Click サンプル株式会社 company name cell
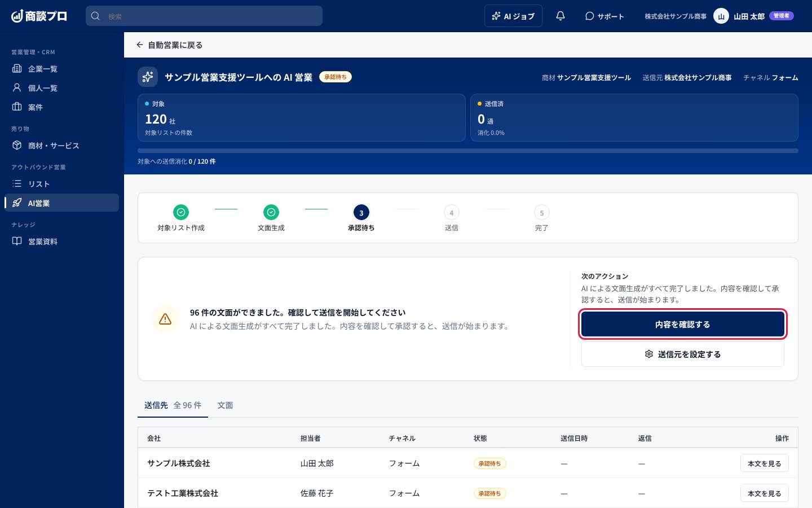 point(179,463)
